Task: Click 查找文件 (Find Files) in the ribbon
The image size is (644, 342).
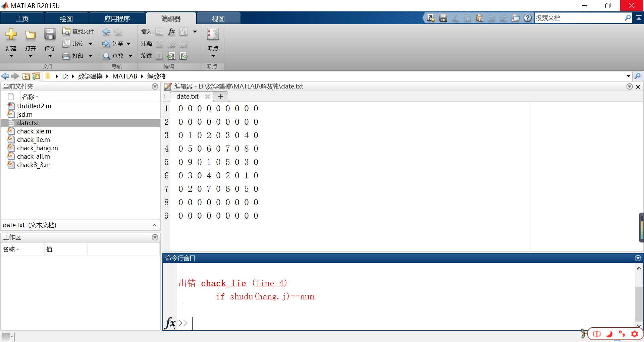Action: pyautogui.click(x=78, y=32)
